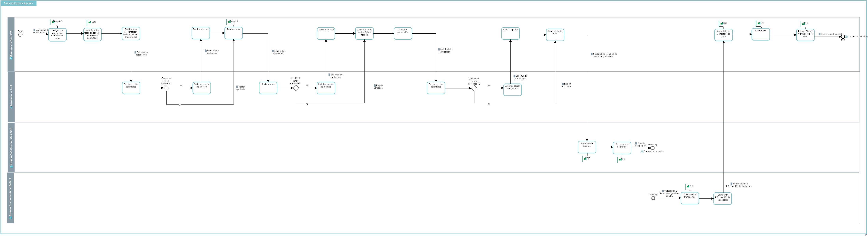Click SIC icon above Crear Cliente Generador de ruta
The height and width of the screenshot is (236, 868).
click(x=722, y=23)
